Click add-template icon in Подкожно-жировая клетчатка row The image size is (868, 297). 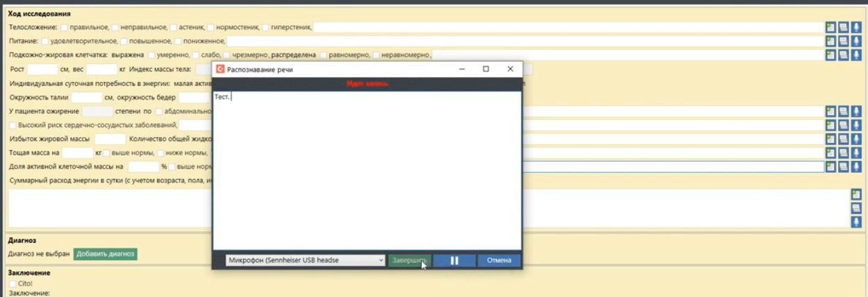(x=830, y=55)
